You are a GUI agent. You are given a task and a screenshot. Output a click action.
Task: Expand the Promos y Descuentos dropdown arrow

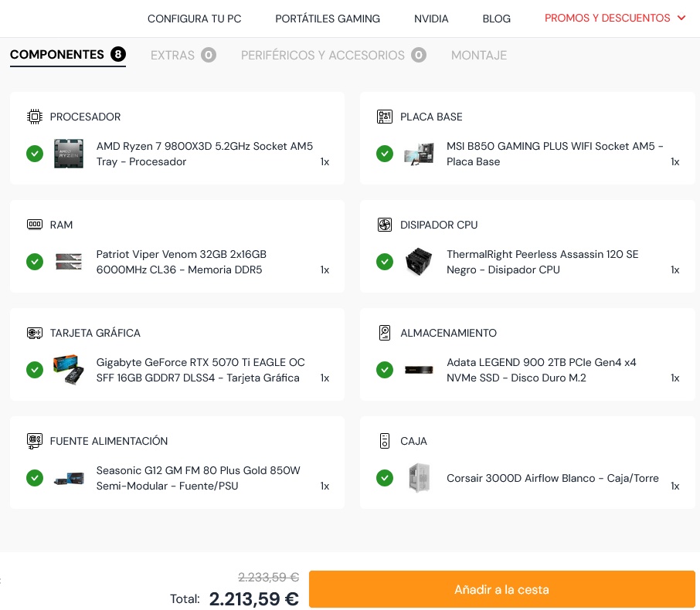coord(681,18)
